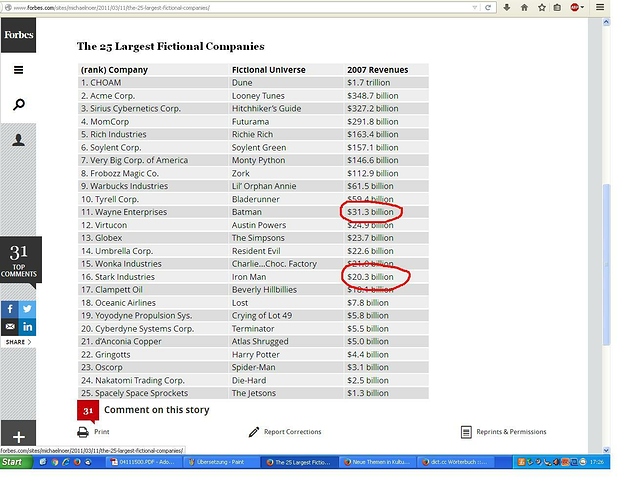Click the Windows Start button
Image resolution: width=625 pixels, height=500 pixels.
point(16,462)
